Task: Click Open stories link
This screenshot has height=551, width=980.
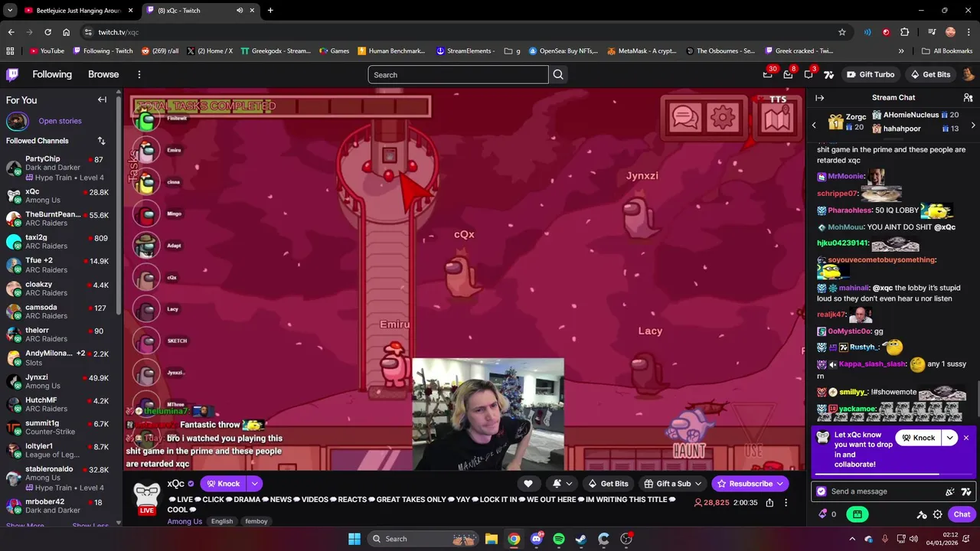Action: click(x=60, y=121)
